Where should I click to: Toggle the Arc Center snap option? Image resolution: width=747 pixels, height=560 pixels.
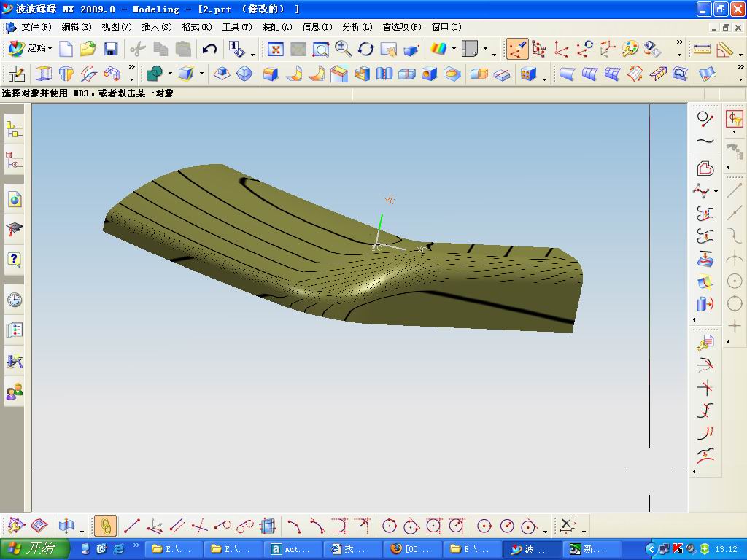pos(734,281)
